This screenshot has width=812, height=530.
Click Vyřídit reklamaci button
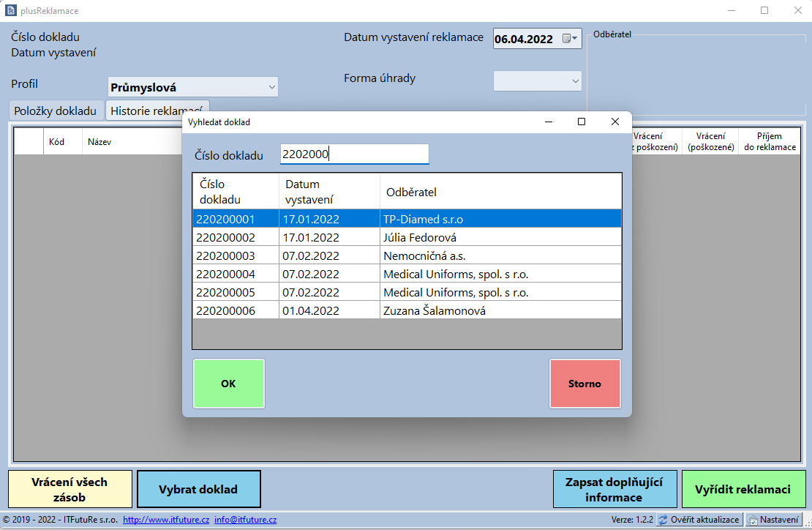(743, 489)
